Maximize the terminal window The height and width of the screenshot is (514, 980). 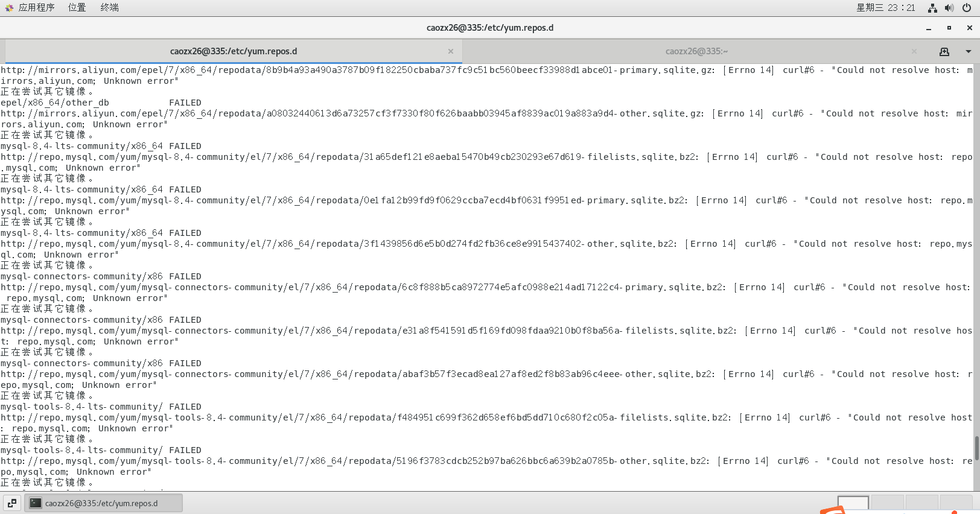click(x=949, y=28)
